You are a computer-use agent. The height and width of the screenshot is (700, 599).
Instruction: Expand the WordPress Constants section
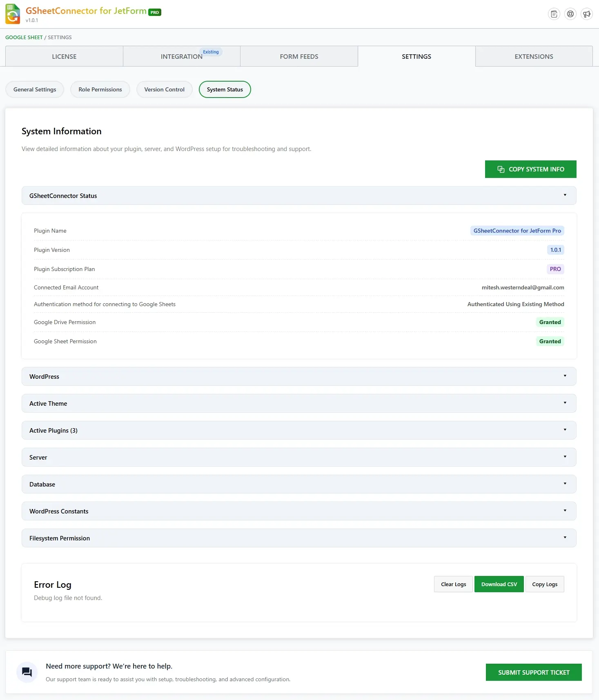(x=299, y=511)
